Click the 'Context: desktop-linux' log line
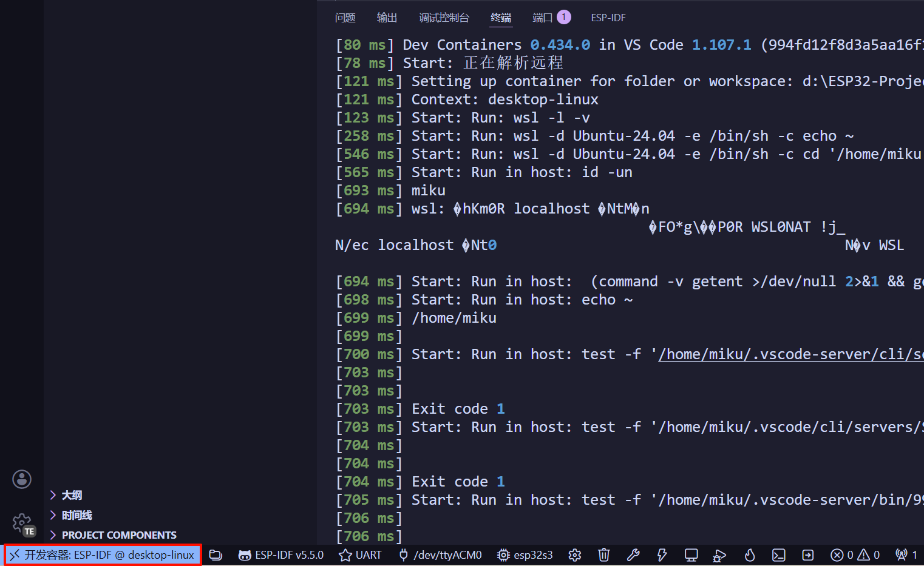Screen dimensions: 924x566 [x=505, y=99]
